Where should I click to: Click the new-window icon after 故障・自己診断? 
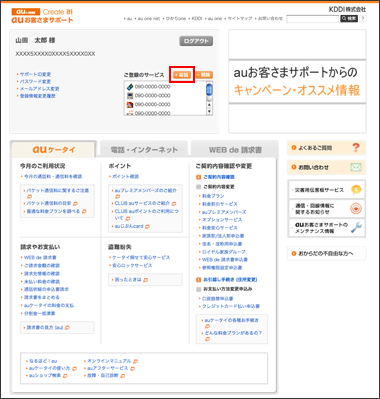click(x=123, y=376)
